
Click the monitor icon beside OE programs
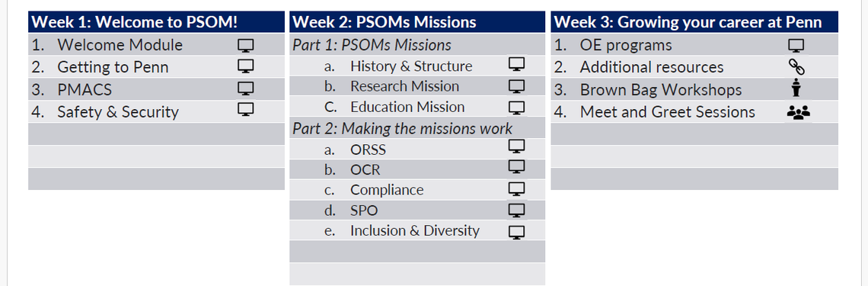pyautogui.click(x=796, y=46)
